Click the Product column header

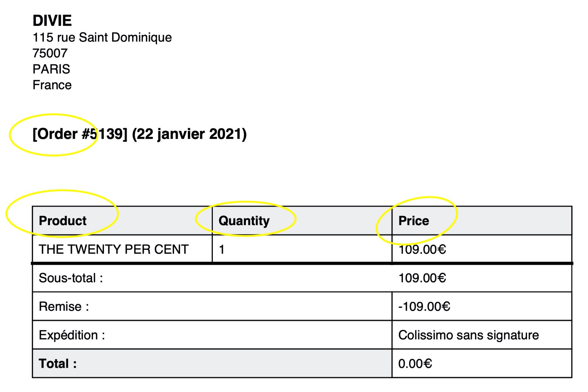tap(63, 221)
